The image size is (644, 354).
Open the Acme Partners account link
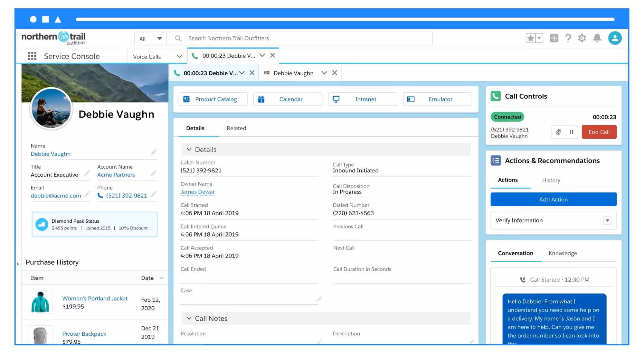tap(116, 175)
